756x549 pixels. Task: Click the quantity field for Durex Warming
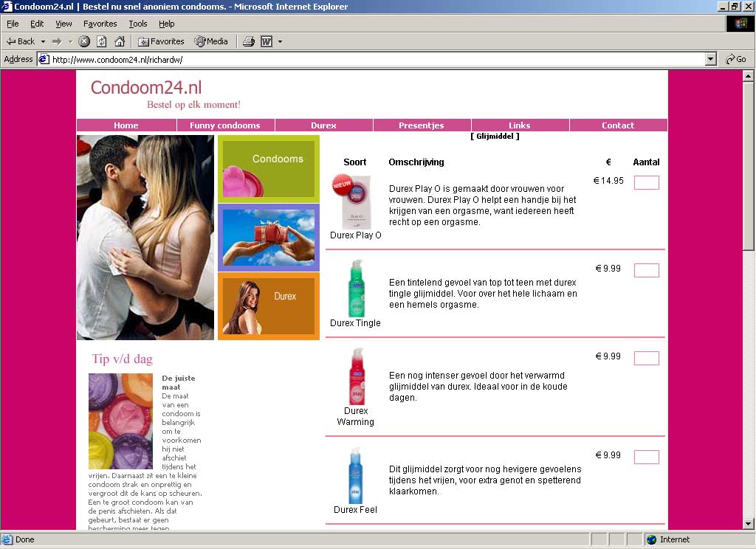click(647, 358)
